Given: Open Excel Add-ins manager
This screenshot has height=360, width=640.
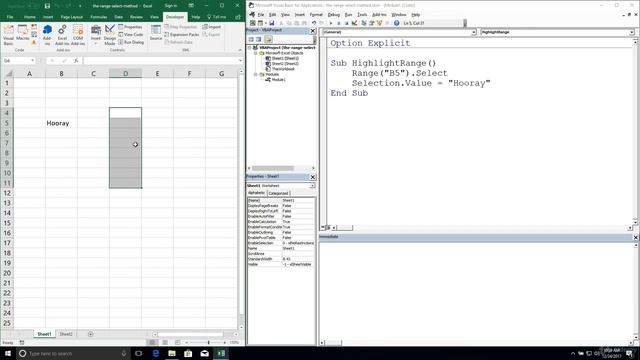Looking at the screenshot, I should (x=62, y=35).
